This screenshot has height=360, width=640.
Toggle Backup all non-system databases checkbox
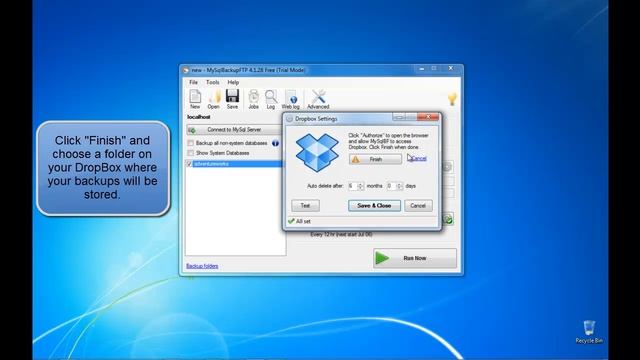pos(191,143)
